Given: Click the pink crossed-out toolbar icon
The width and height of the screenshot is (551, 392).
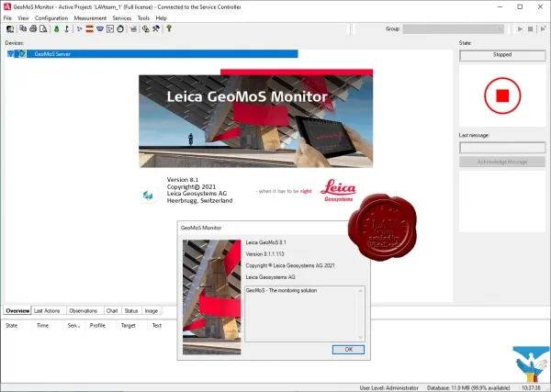Looking at the screenshot, I should [x=133, y=28].
